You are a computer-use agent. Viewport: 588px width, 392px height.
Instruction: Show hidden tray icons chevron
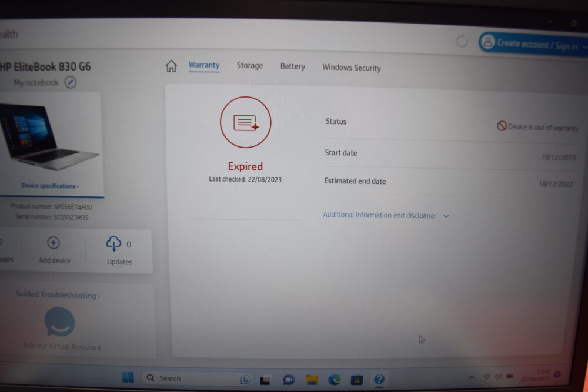[x=472, y=377]
